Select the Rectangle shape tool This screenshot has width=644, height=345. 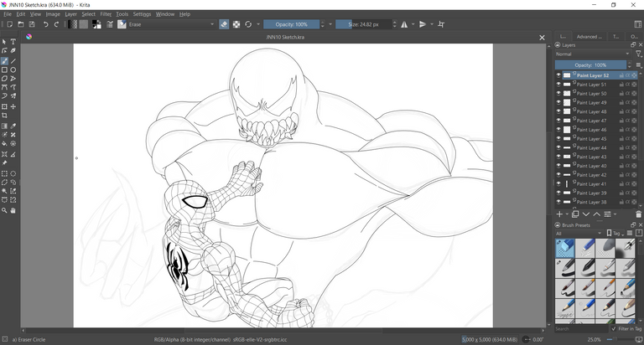pos(4,70)
